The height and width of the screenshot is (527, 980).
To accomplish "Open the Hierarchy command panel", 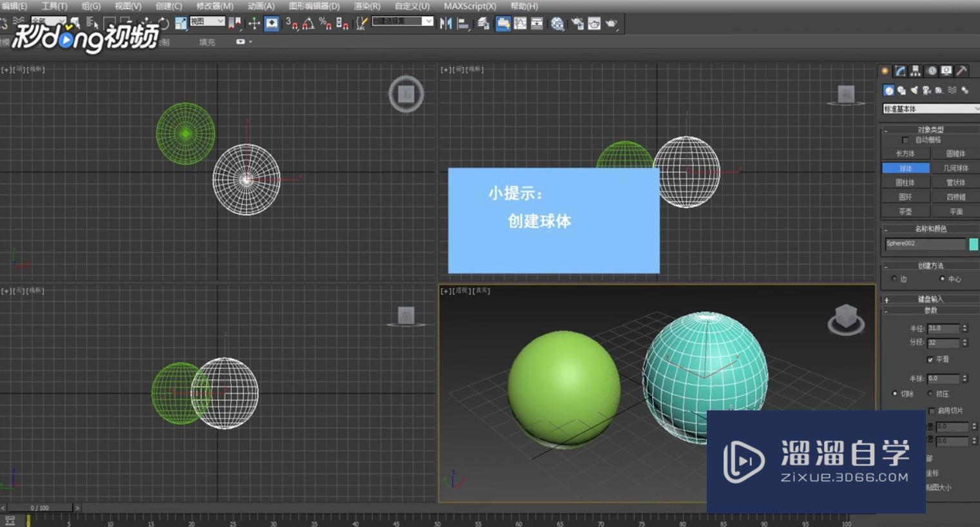I will 915,71.
